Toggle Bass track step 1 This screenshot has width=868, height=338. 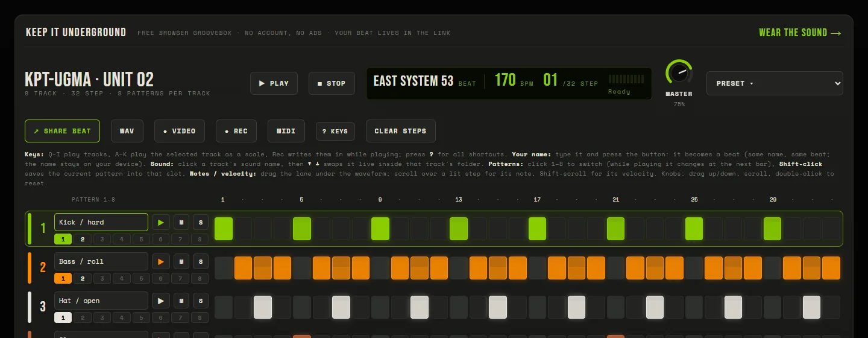coord(224,268)
